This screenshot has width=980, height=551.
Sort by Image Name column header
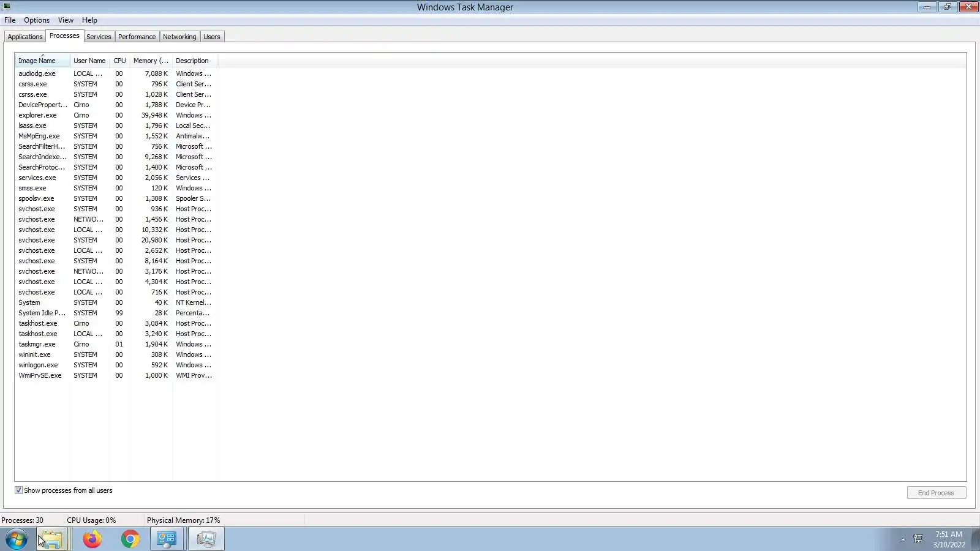[42, 61]
